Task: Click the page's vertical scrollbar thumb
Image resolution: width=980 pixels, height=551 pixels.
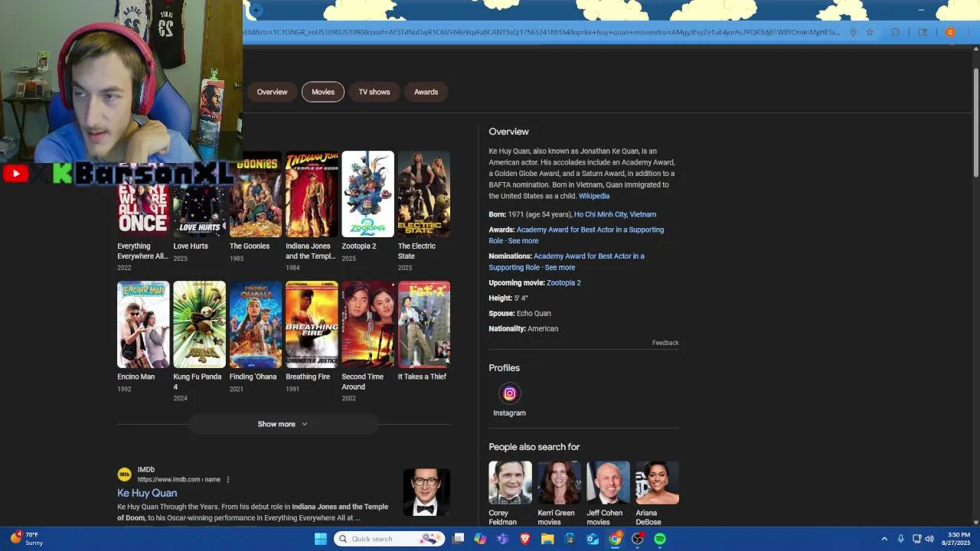Action: 976,122
